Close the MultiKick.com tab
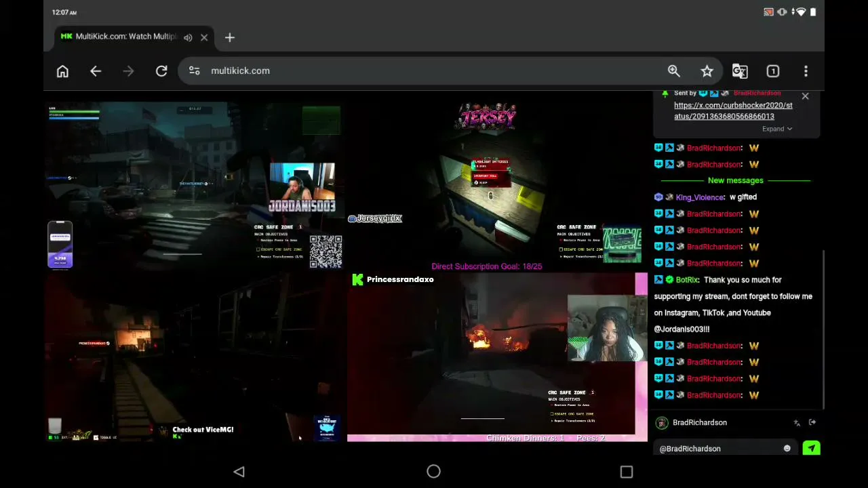 pos(204,37)
